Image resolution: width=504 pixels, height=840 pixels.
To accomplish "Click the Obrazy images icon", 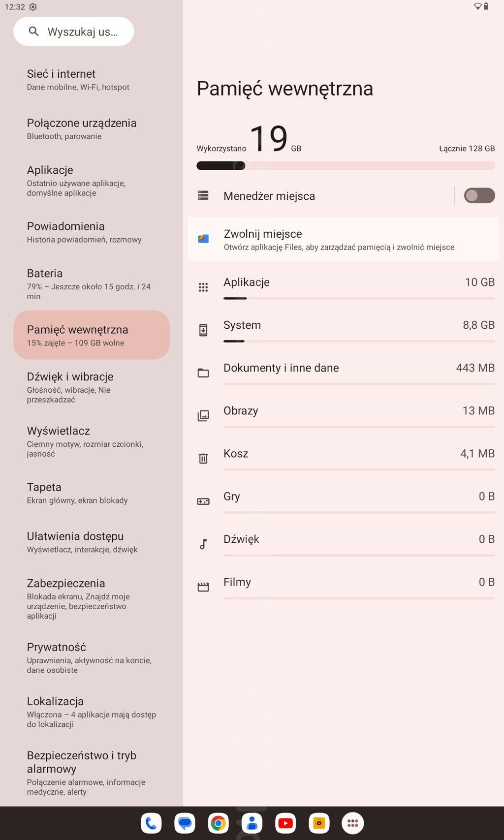I will point(203,416).
